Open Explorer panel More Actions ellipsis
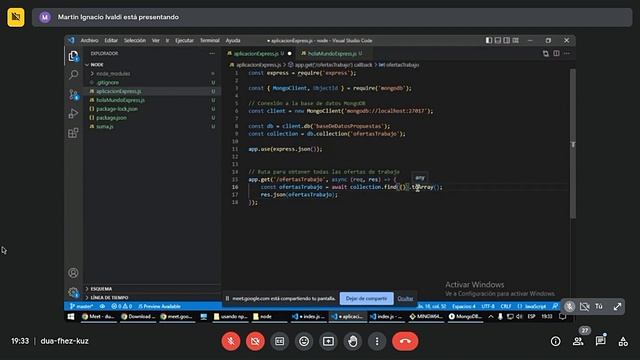 point(212,53)
